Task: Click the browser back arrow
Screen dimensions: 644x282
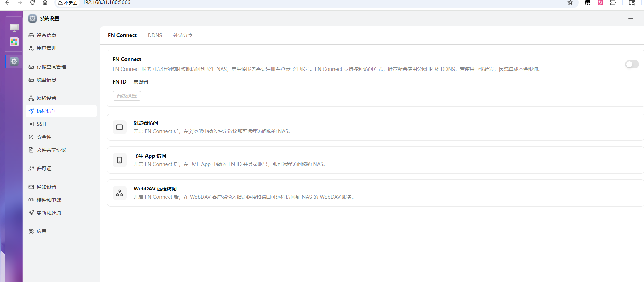Action: [x=7, y=2]
